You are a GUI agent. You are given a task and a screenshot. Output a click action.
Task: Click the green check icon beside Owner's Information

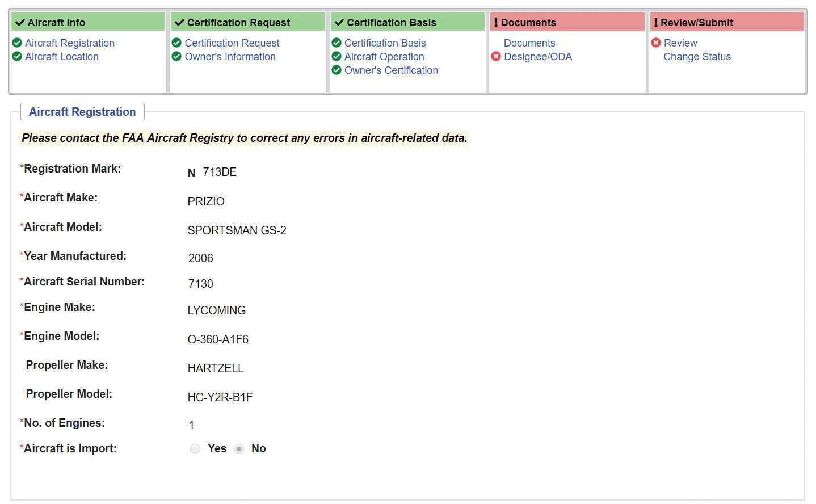[176, 56]
